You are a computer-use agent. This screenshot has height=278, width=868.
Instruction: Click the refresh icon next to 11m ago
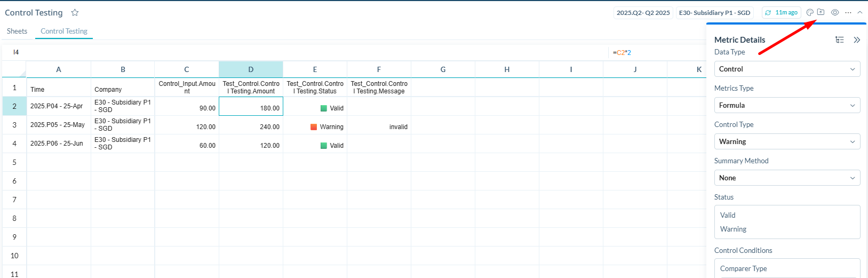click(768, 13)
